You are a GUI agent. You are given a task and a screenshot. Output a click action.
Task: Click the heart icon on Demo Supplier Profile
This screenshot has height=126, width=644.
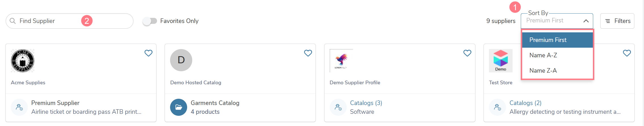(467, 53)
